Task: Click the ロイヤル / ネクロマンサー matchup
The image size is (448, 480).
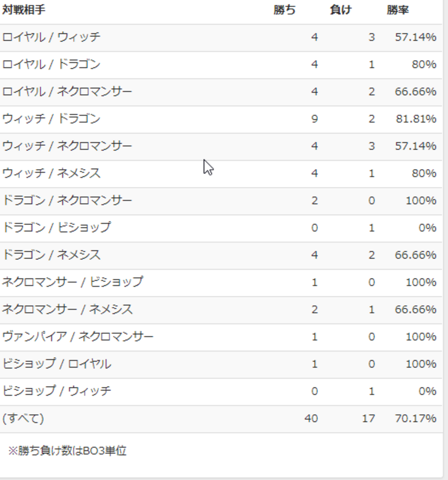Action: pyautogui.click(x=67, y=92)
